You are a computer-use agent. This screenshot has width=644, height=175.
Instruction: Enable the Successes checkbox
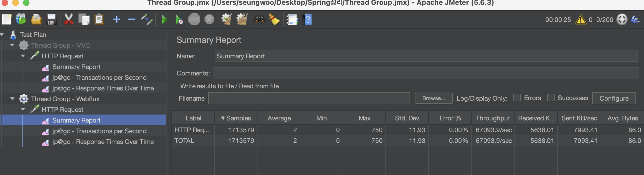[551, 97]
